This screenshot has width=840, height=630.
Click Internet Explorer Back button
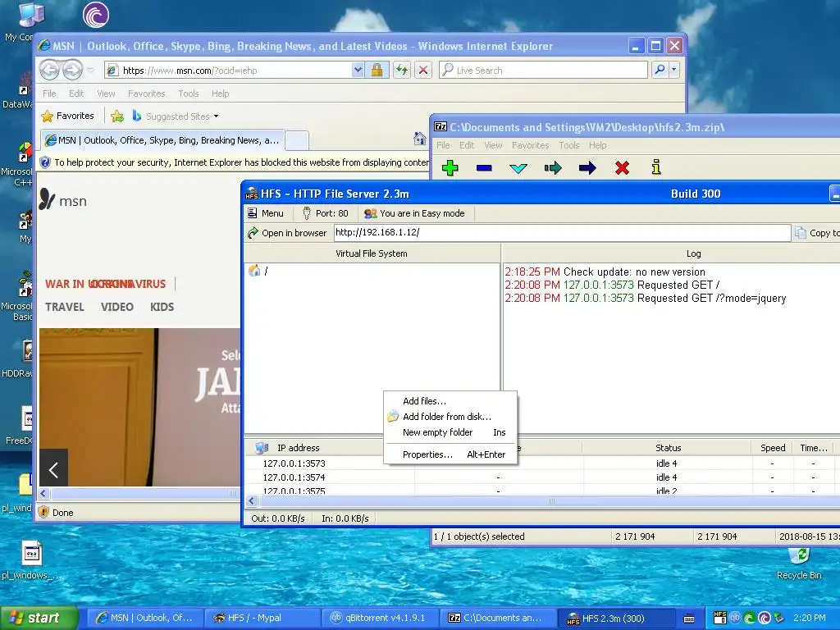pos(49,70)
